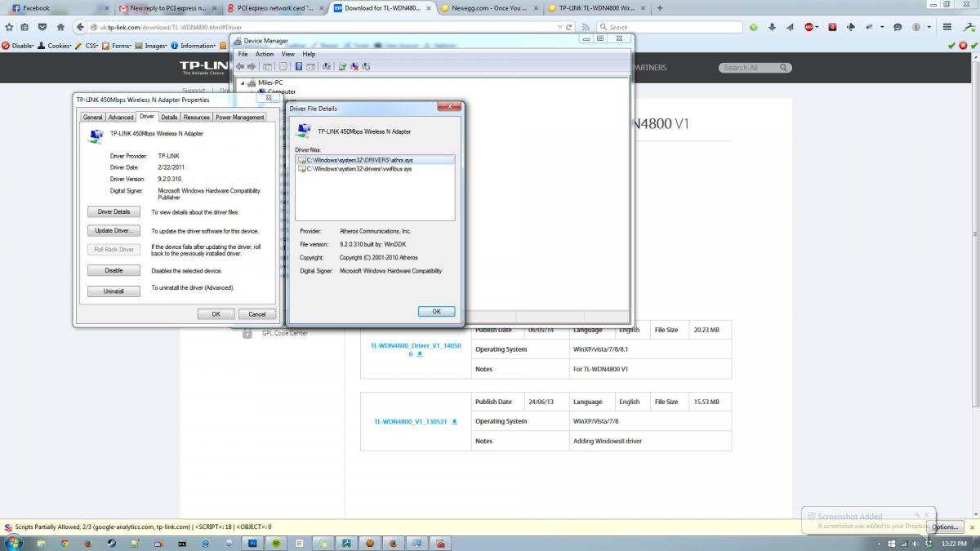
Task: Disable the TP-LINK wireless adapter
Action: click(114, 270)
